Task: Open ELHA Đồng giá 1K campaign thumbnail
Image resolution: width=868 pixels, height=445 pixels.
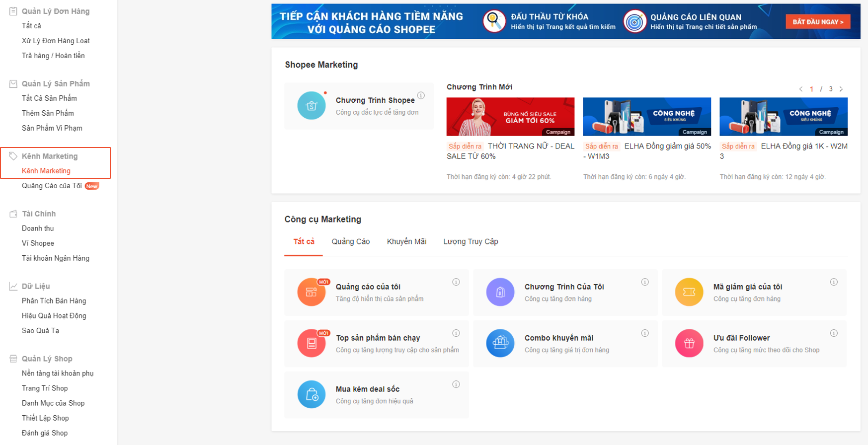Action: [x=784, y=117]
